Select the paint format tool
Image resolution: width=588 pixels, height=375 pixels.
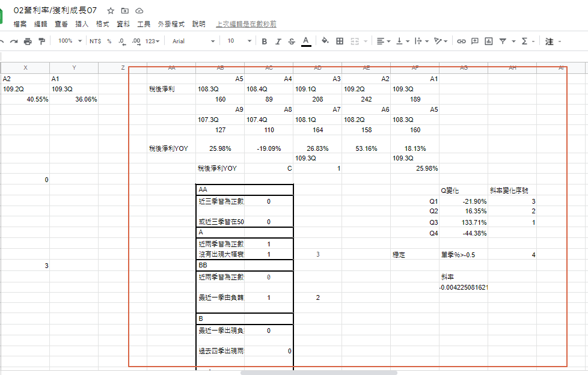[41, 41]
